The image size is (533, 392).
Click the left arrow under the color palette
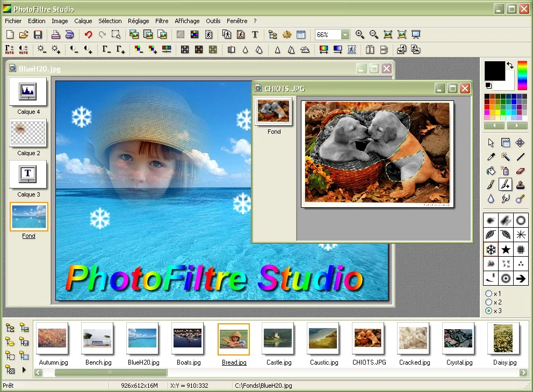[x=494, y=126]
